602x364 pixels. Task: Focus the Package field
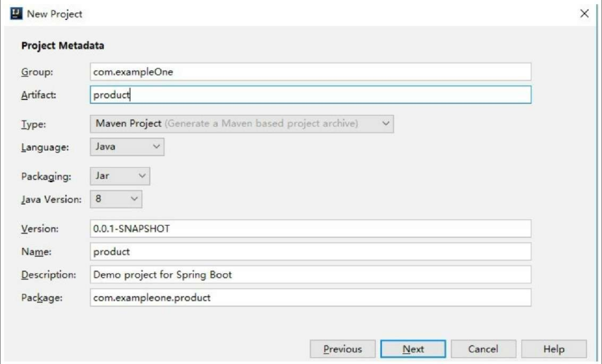[x=311, y=297]
